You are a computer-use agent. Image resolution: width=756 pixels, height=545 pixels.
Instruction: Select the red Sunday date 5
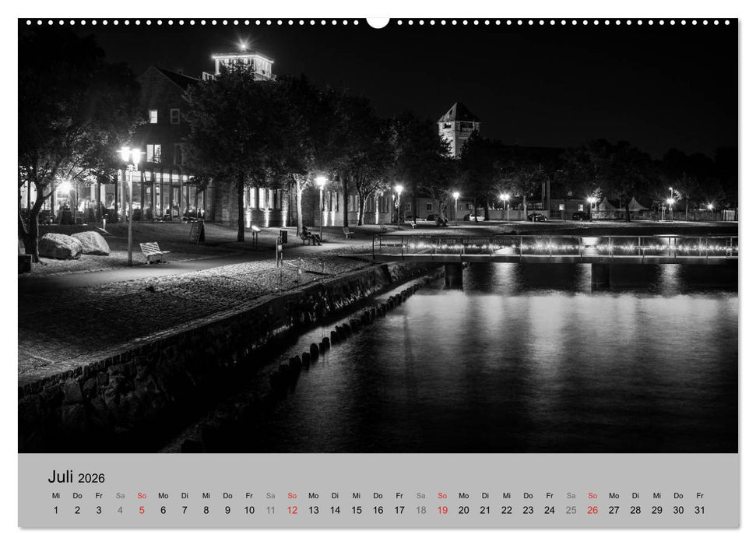[x=141, y=508]
